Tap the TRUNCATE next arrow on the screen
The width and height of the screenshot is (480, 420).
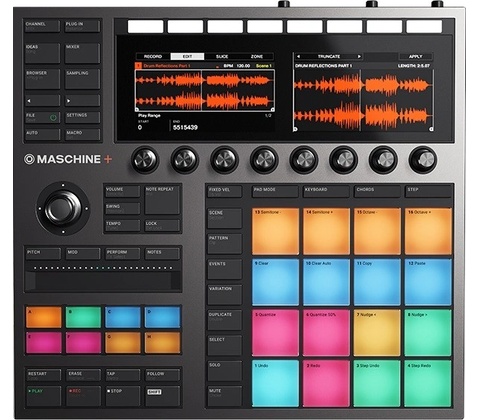pyautogui.click(x=359, y=56)
